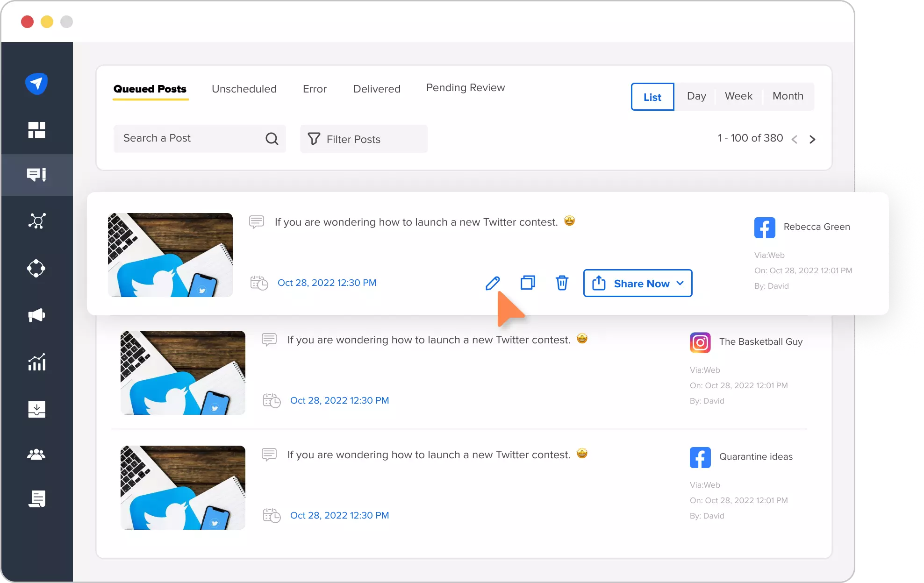Image resolution: width=924 pixels, height=583 pixels.
Task: Select the network/connections icon in sidebar
Action: pyautogui.click(x=36, y=220)
